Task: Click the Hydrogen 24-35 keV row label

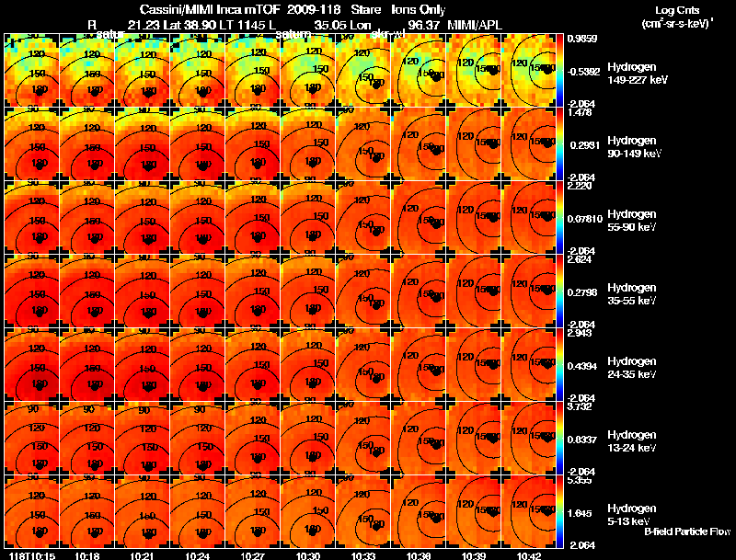Action: 632,368
